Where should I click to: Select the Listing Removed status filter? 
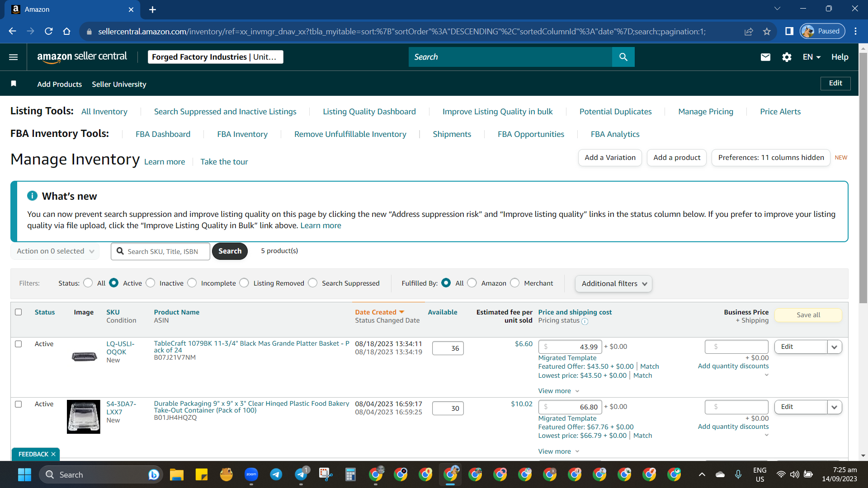(244, 283)
